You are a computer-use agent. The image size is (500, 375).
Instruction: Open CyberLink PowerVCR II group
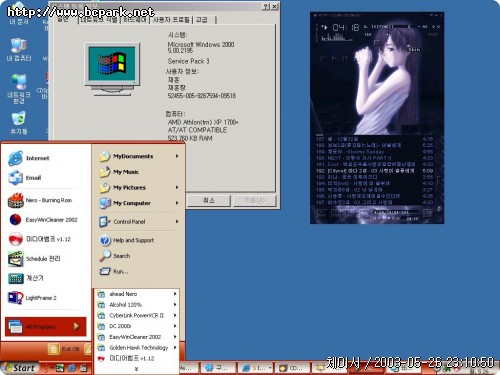point(137,315)
